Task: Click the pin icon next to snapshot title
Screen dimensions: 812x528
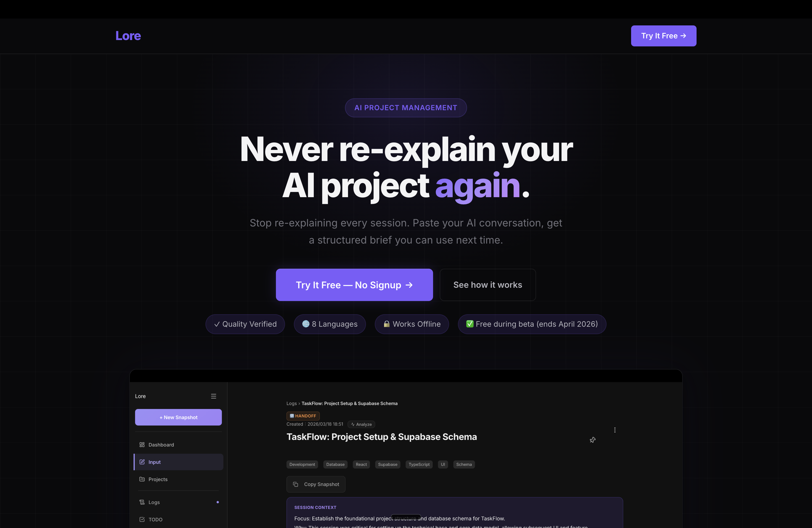Action: tap(593, 440)
